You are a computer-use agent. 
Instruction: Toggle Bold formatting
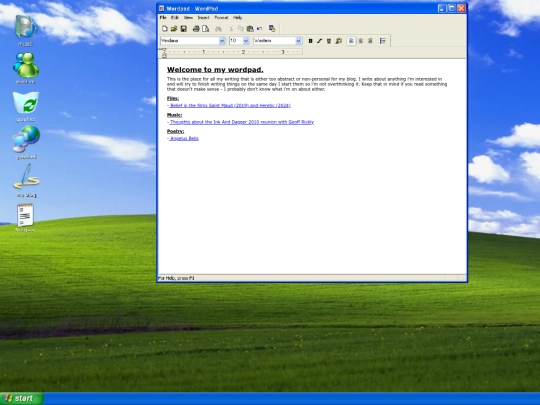pyautogui.click(x=310, y=41)
